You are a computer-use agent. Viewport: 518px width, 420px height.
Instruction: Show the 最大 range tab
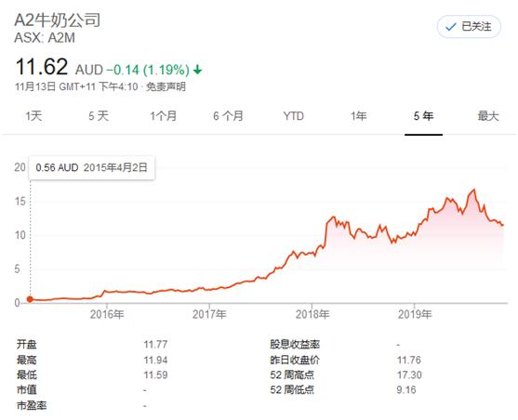tap(488, 116)
